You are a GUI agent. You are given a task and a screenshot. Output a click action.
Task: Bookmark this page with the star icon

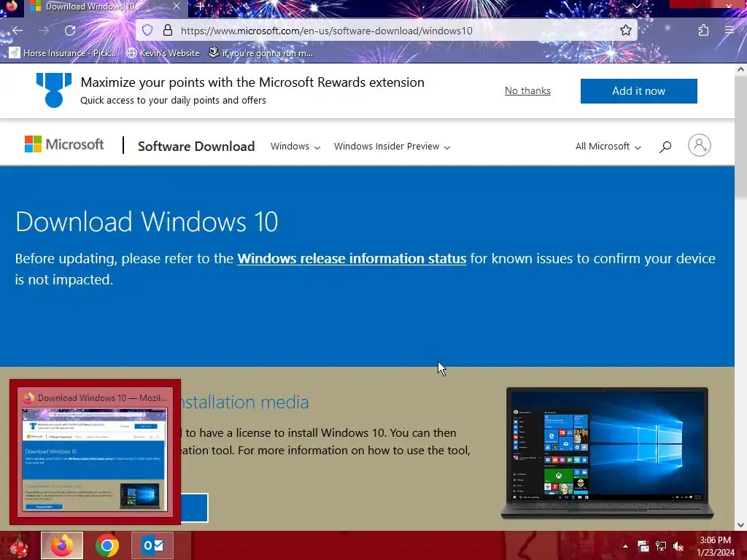[625, 31]
